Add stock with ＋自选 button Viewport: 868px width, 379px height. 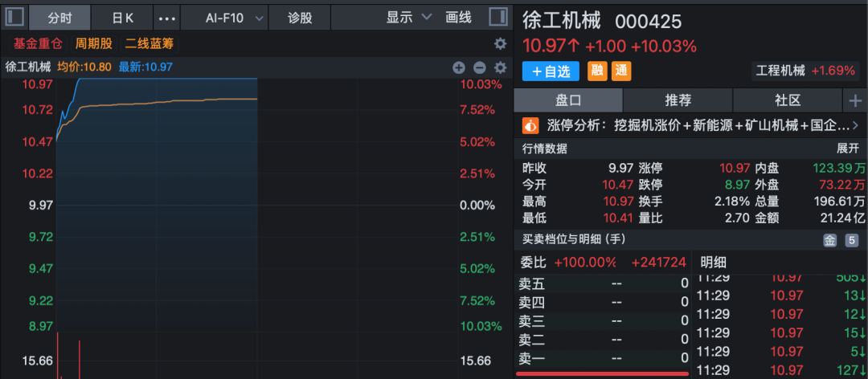[551, 71]
